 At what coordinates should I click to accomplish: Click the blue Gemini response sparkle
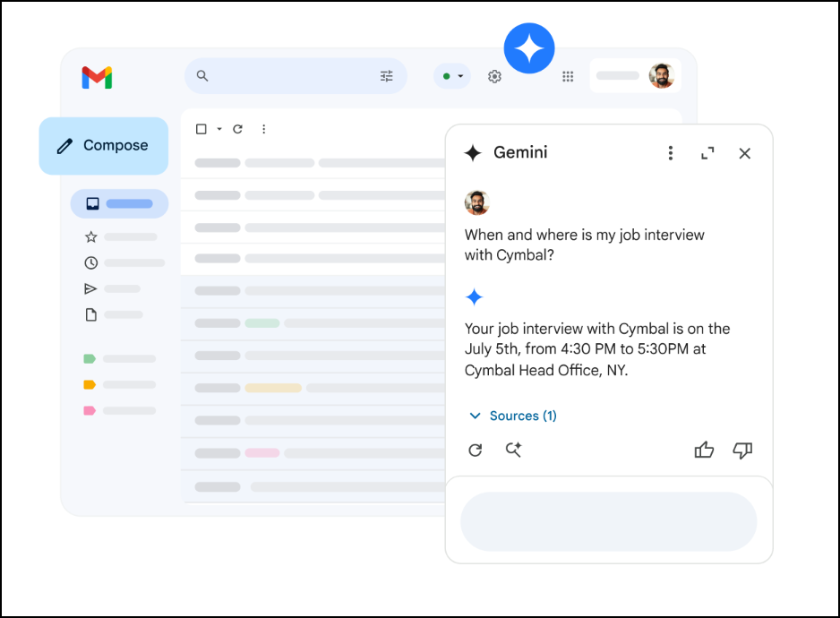(474, 297)
